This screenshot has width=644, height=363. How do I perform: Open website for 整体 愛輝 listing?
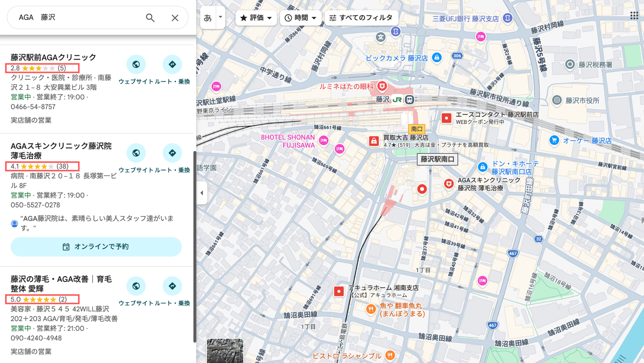pyautogui.click(x=136, y=286)
